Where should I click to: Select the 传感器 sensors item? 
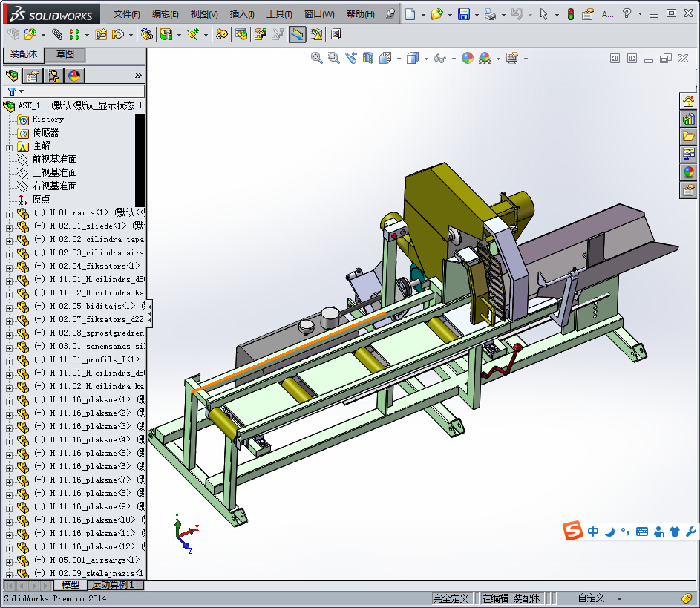tap(45, 133)
